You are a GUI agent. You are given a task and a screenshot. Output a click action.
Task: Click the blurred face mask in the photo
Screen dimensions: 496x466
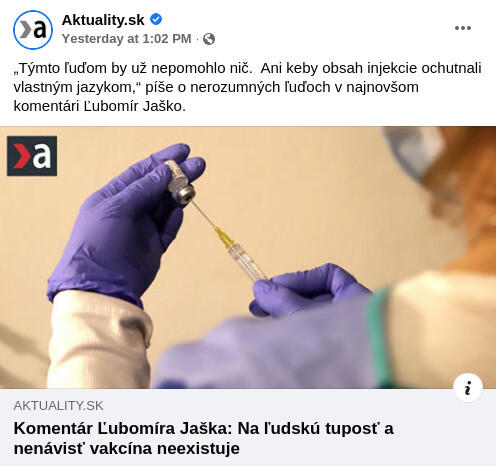pyautogui.click(x=413, y=151)
